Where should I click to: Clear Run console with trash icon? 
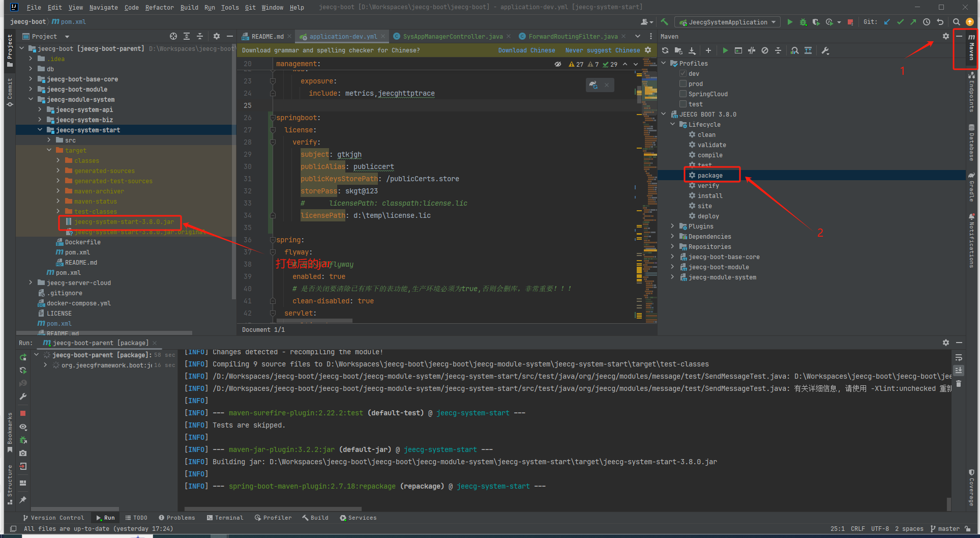coord(959,383)
